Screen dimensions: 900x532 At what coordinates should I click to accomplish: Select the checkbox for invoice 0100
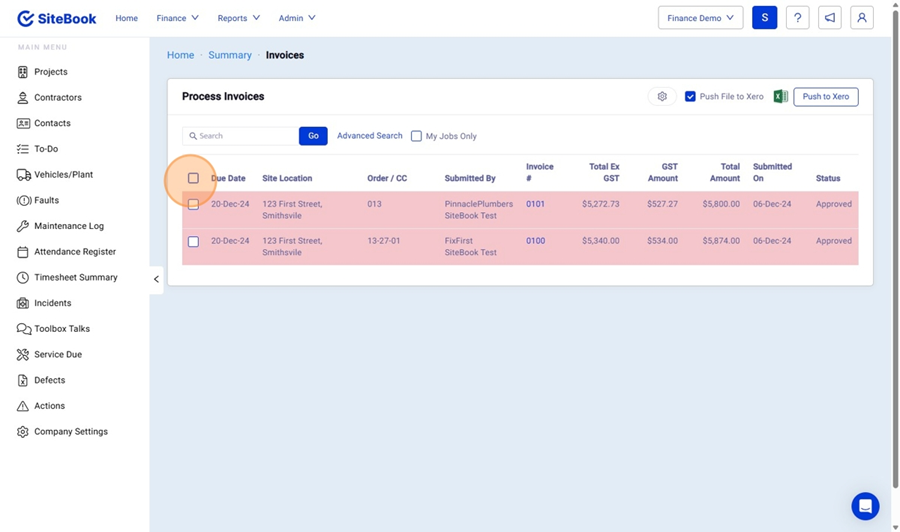[x=193, y=241]
